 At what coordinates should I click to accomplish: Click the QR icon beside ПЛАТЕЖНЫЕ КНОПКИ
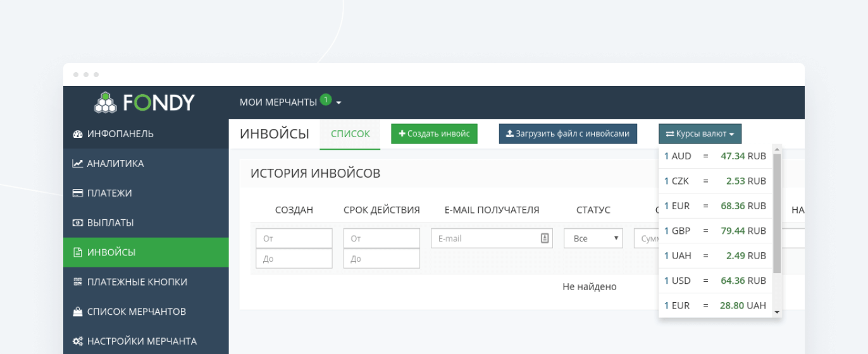coord(78,282)
